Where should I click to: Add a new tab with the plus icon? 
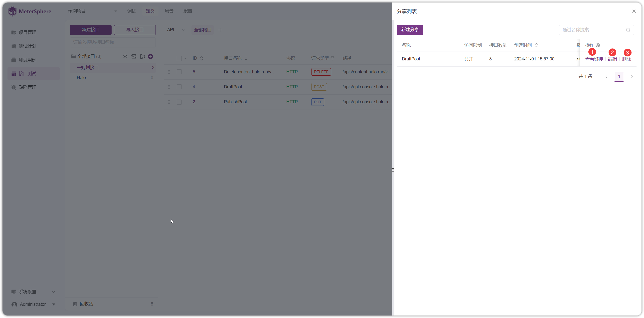220,30
